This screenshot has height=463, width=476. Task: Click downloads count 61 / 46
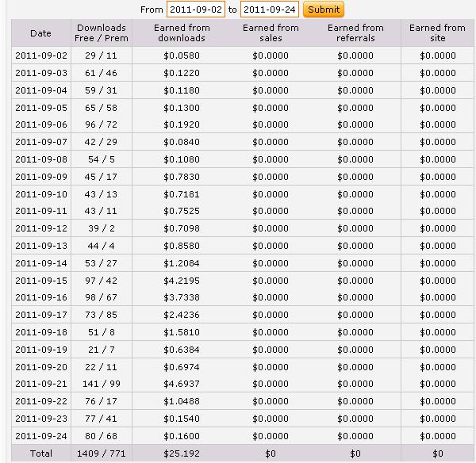(101, 73)
